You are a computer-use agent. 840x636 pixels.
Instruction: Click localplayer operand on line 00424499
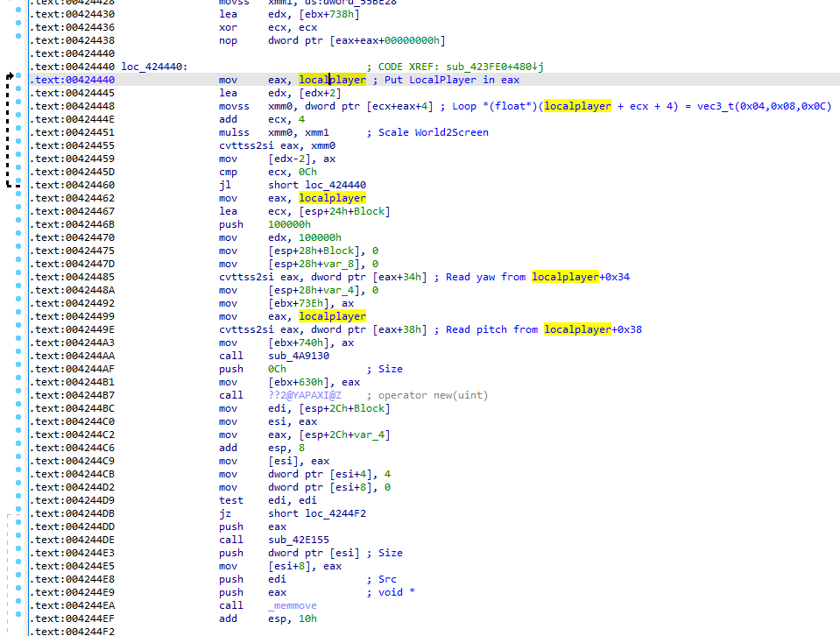click(x=332, y=316)
